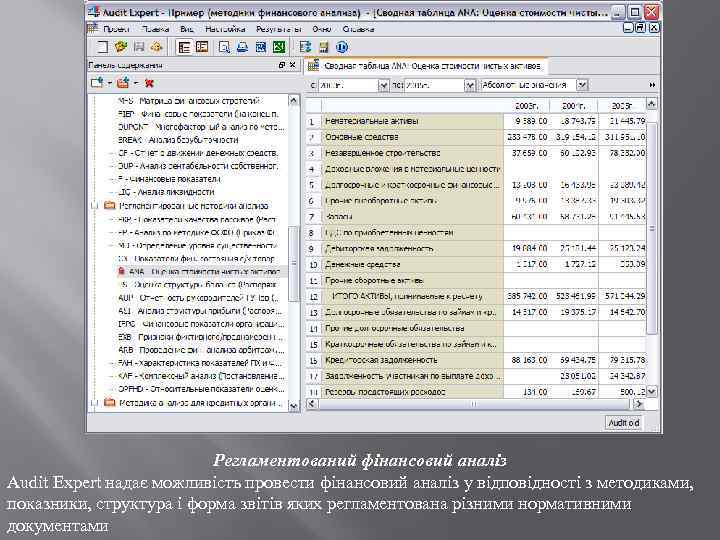The width and height of the screenshot is (720, 540).
Task: Select the KAF Комплексный анализ tree item
Action: click(201, 376)
